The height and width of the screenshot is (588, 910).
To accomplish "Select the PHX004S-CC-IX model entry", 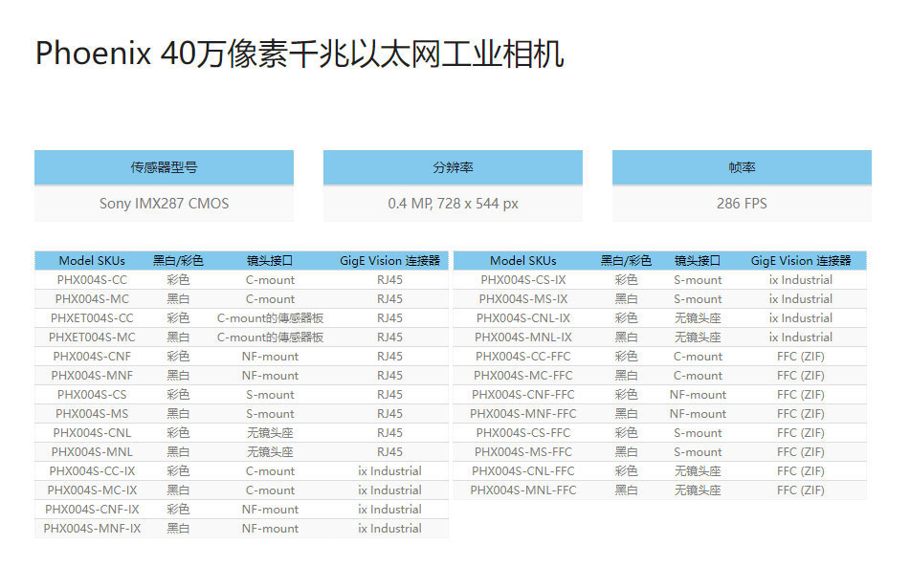I will pyautogui.click(x=92, y=471).
